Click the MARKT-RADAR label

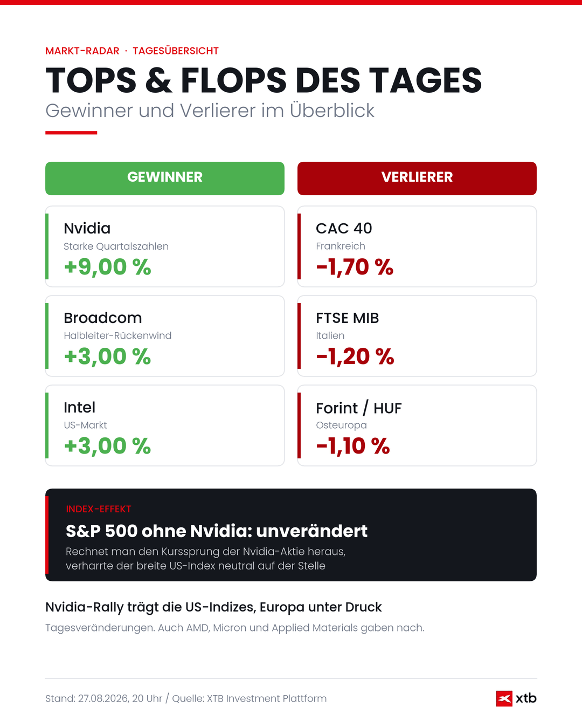pyautogui.click(x=82, y=51)
